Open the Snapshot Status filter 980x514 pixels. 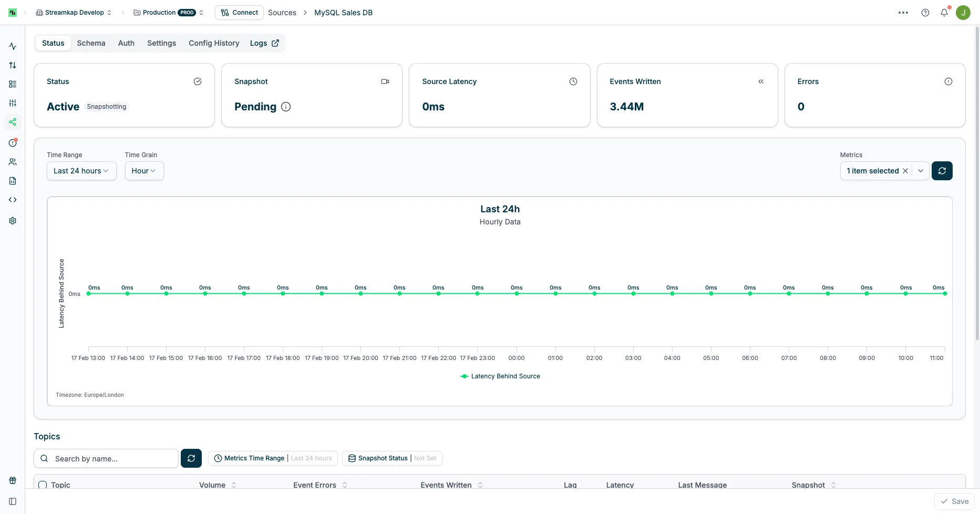[392, 458]
